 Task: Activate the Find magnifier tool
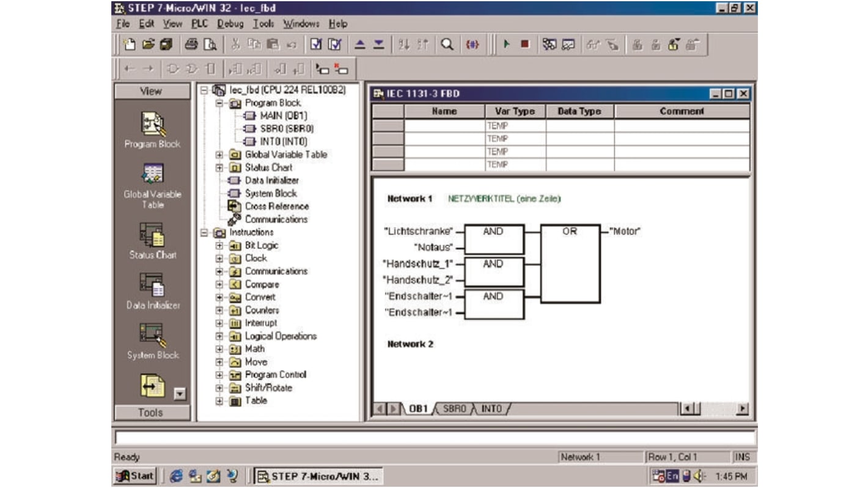click(448, 43)
